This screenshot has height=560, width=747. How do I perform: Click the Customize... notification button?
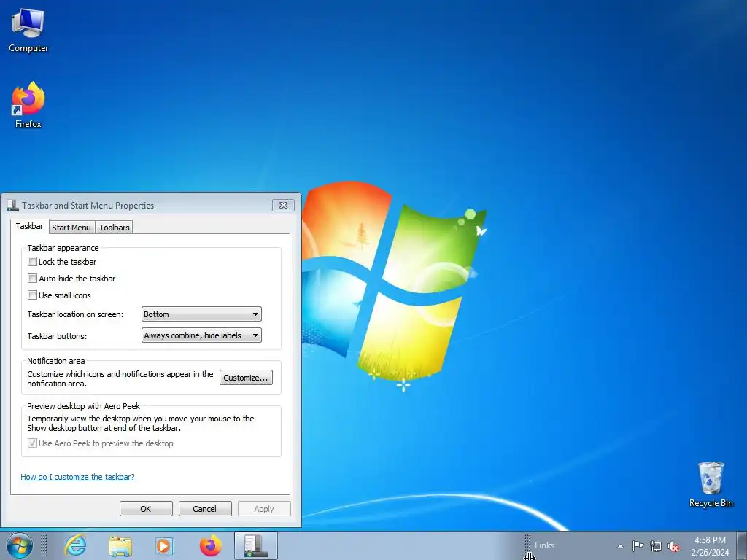pyautogui.click(x=246, y=378)
